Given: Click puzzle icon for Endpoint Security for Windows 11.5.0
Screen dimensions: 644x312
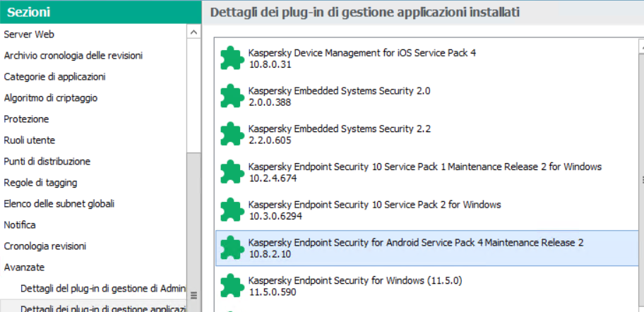Looking at the screenshot, I should tap(231, 286).
